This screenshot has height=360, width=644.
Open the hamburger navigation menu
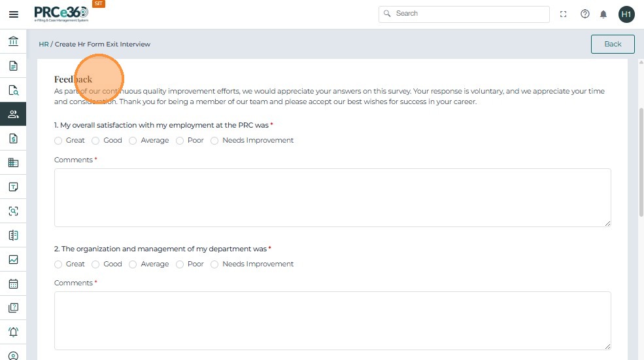click(x=13, y=14)
